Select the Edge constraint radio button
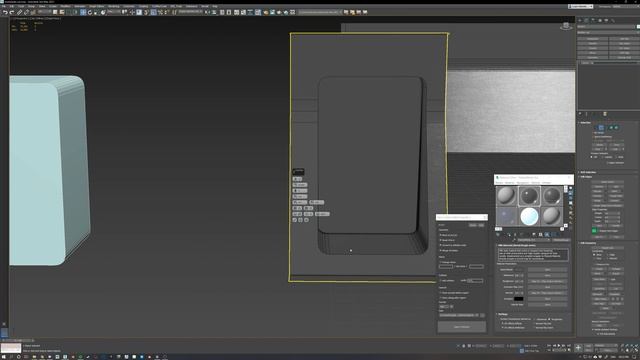Screen dimensions: 640x360 click(x=608, y=255)
